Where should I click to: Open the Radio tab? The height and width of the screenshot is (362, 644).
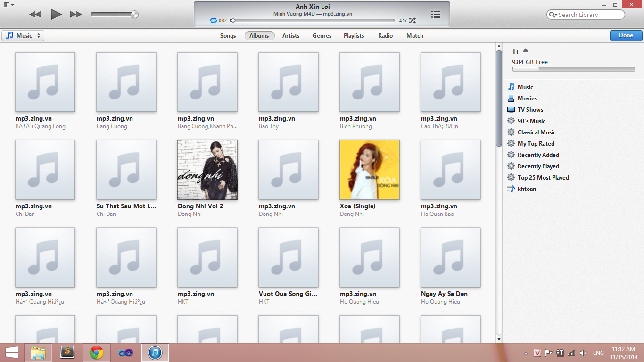click(x=385, y=36)
